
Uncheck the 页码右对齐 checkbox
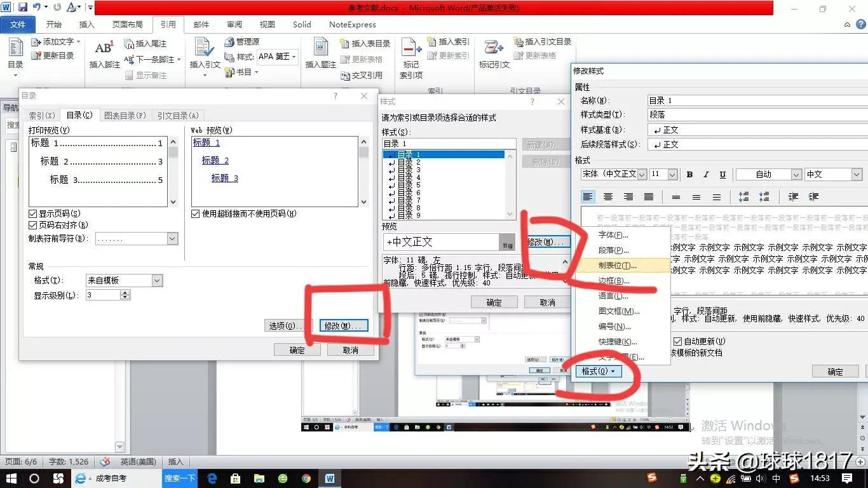click(33, 226)
